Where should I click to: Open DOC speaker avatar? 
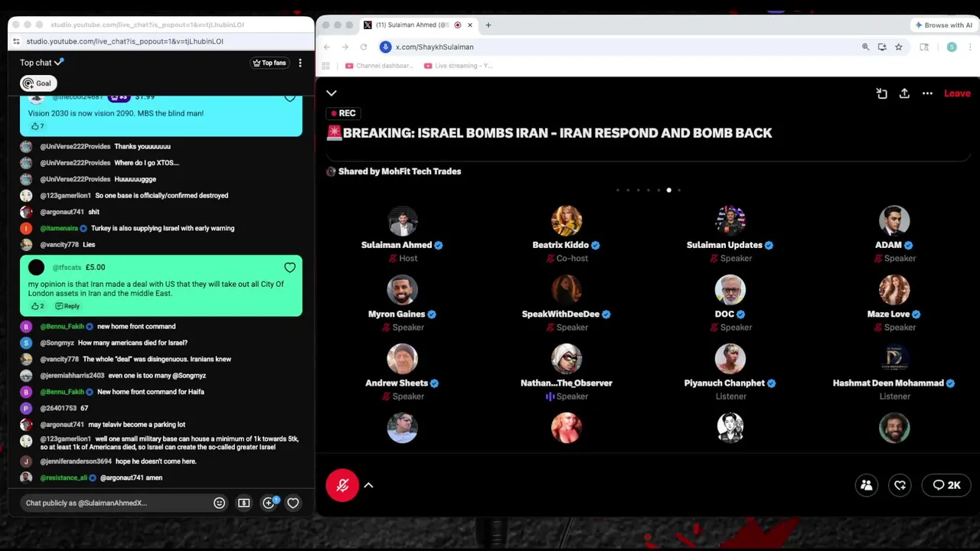pos(730,290)
